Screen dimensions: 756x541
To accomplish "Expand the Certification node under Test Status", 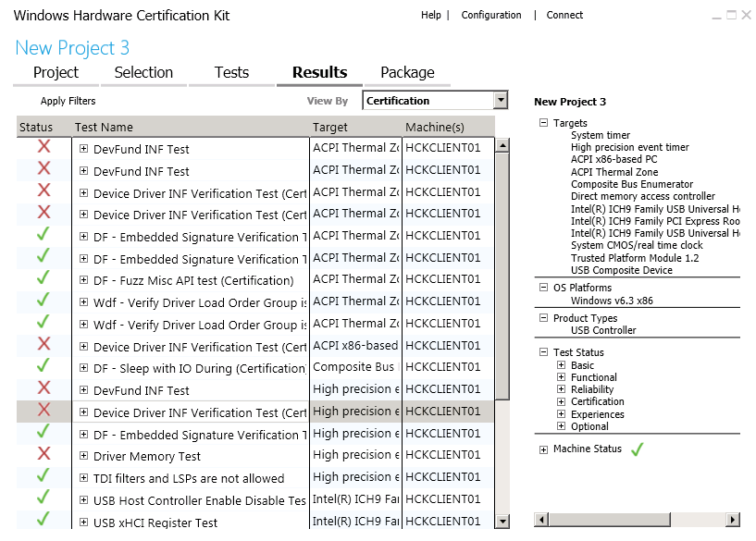I will [561, 400].
